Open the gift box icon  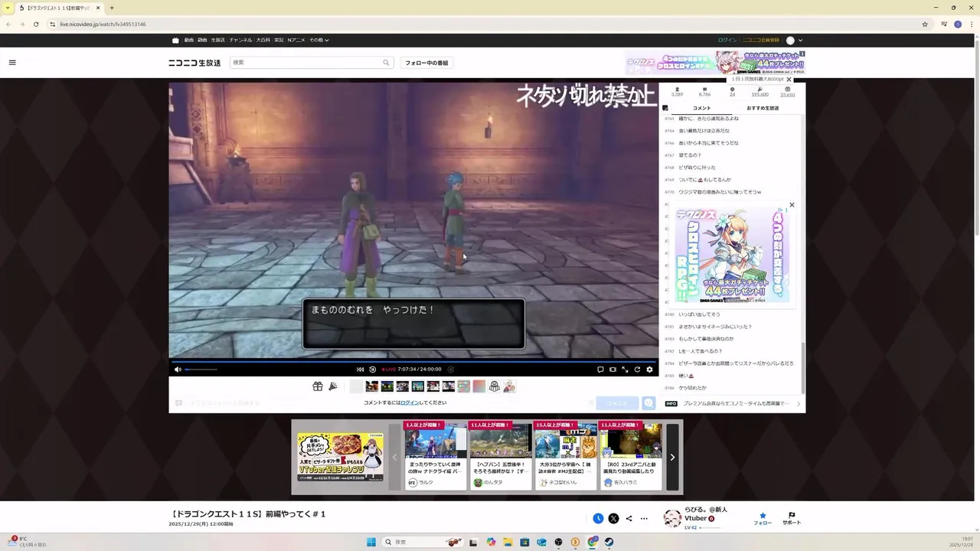pos(318,386)
